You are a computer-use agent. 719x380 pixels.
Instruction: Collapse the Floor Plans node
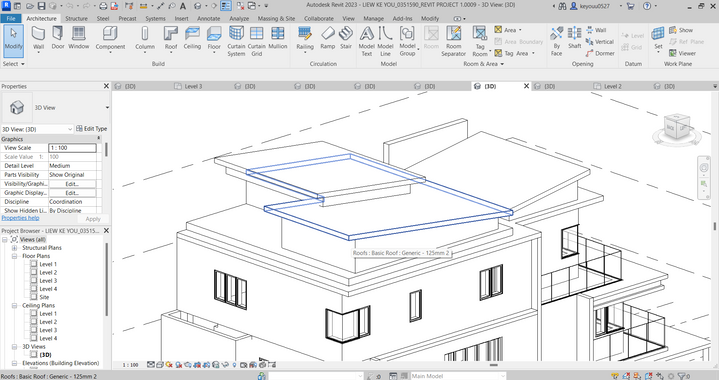pos(14,256)
